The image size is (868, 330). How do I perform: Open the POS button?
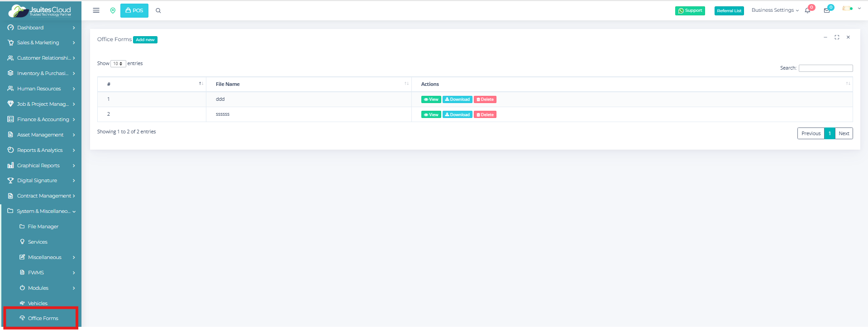(134, 10)
